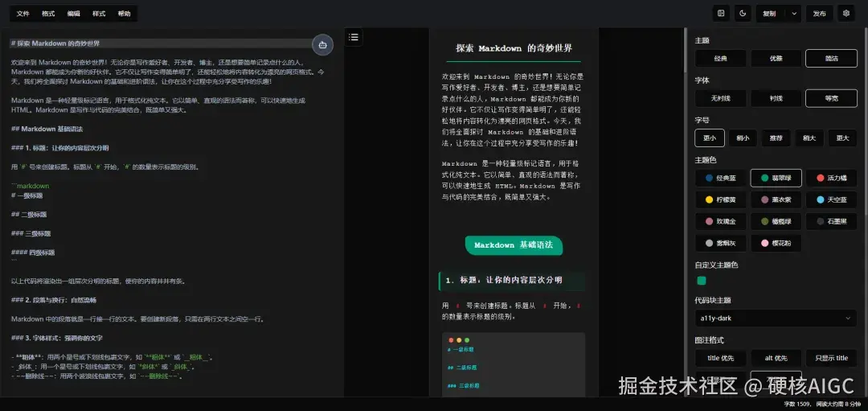
Task: Set font size to 更小
Action: 710,138
